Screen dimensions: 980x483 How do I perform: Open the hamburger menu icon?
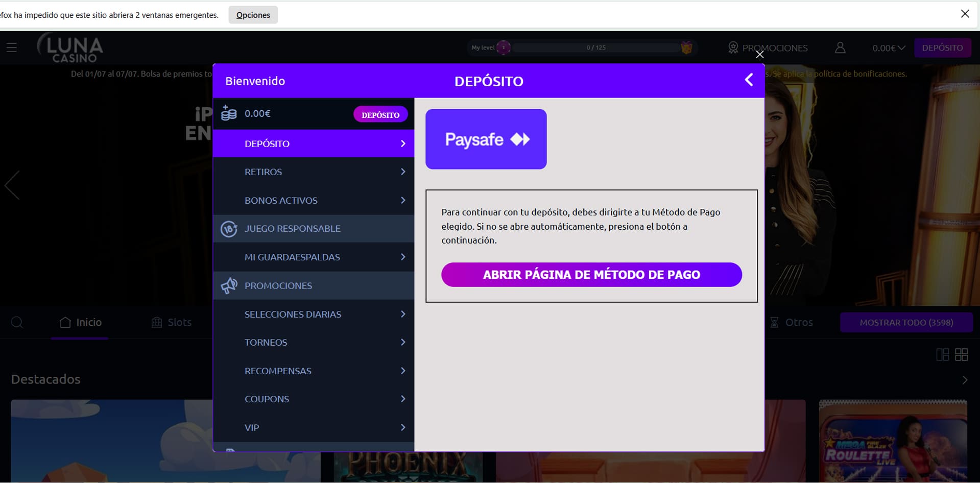coord(12,47)
